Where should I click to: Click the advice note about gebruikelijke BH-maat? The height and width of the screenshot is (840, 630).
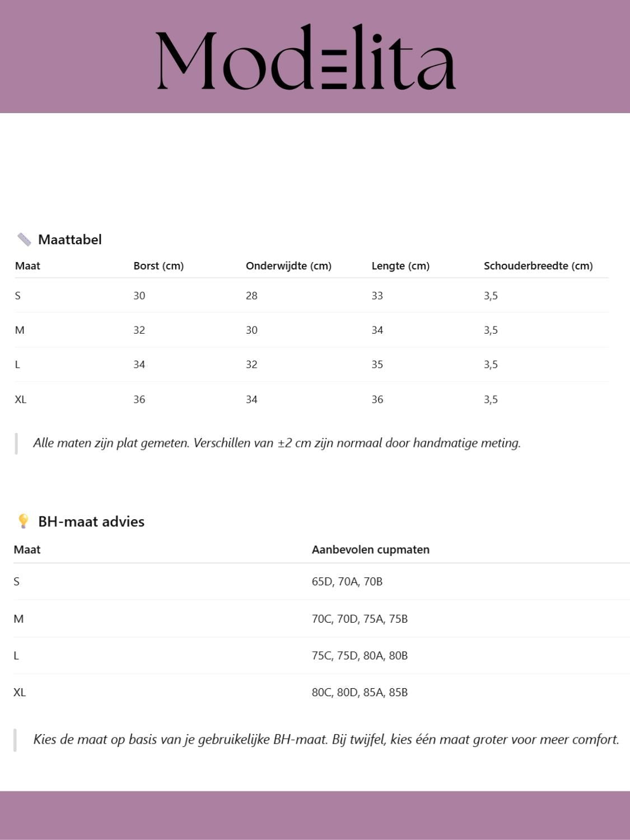pos(326,740)
